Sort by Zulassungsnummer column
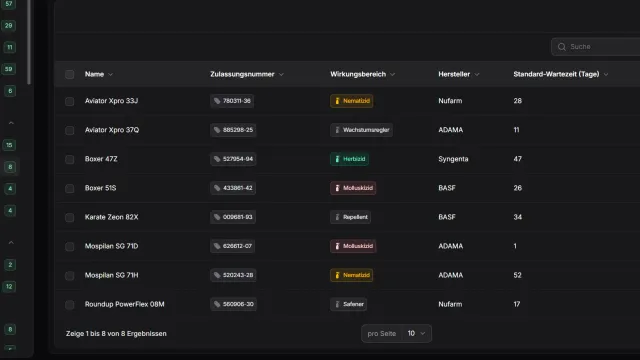Image resolution: width=640 pixels, height=360 pixels. (247, 74)
